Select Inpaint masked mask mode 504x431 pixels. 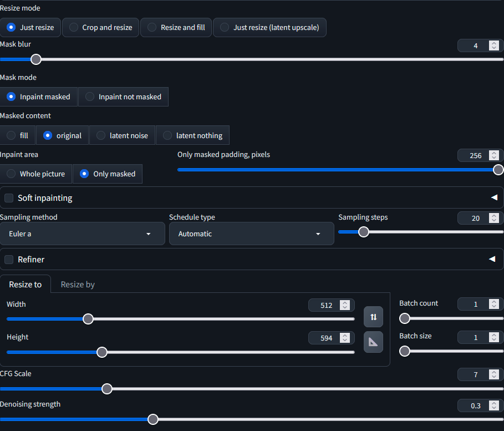tap(39, 97)
